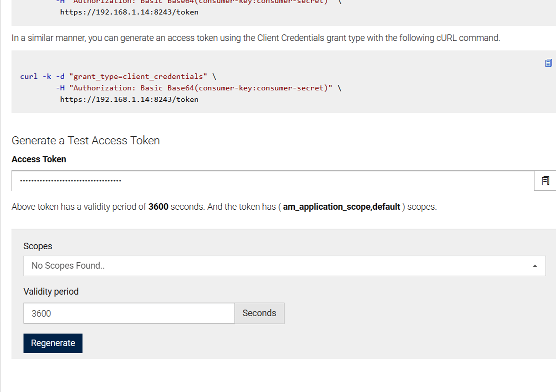
Task: Click the Scopes dropdown arrow
Action: pos(535,266)
